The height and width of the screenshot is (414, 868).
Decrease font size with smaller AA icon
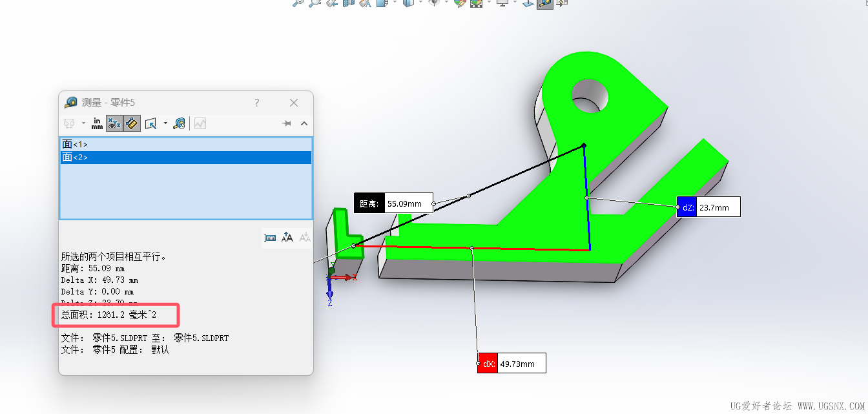point(304,238)
